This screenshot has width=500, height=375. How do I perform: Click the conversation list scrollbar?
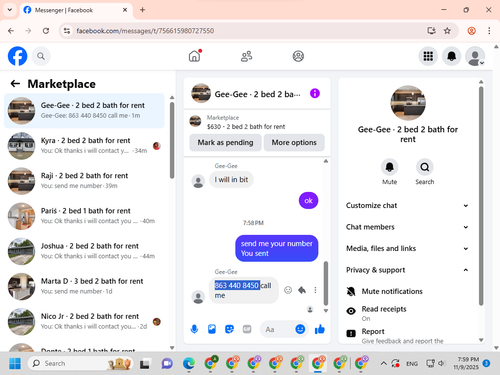[172, 140]
